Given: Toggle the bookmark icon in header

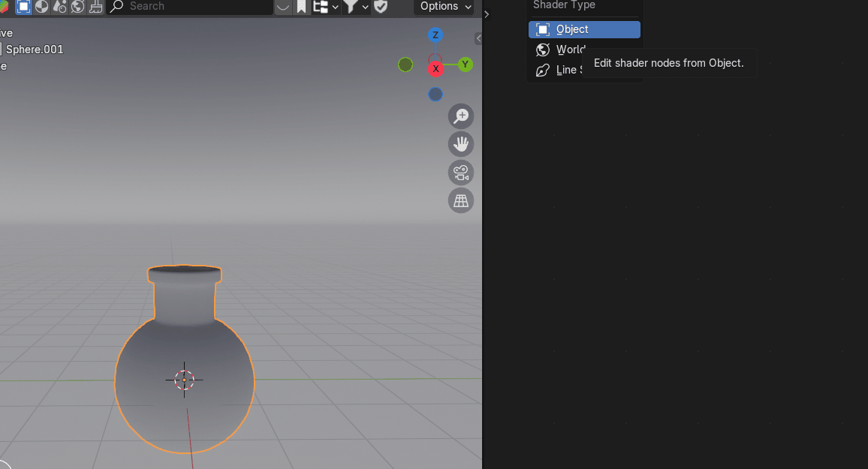Looking at the screenshot, I should [301, 7].
